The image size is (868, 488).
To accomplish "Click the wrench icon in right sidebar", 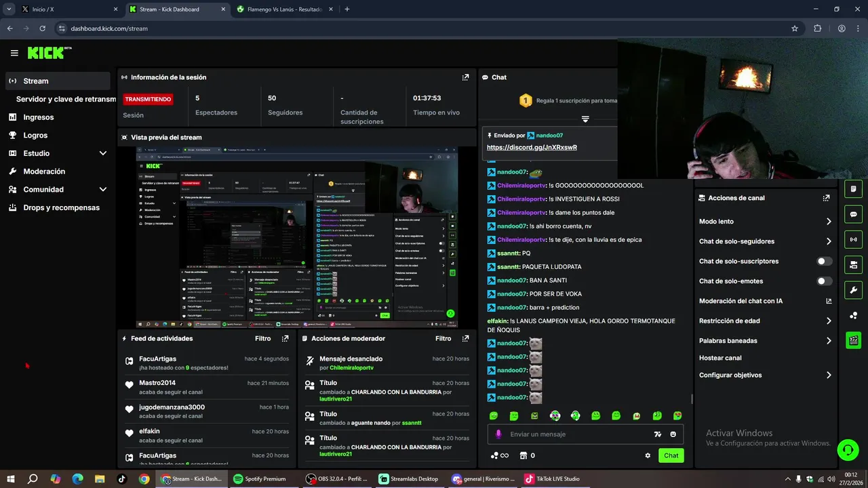I will pos(853,290).
